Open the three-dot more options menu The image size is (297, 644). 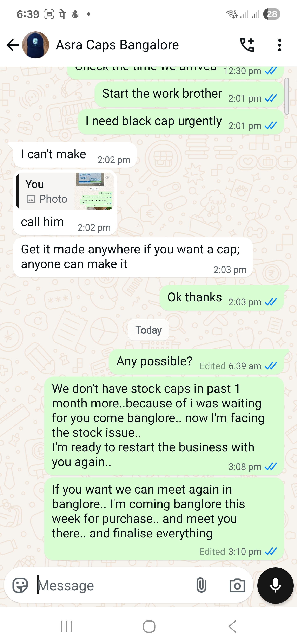point(280,45)
